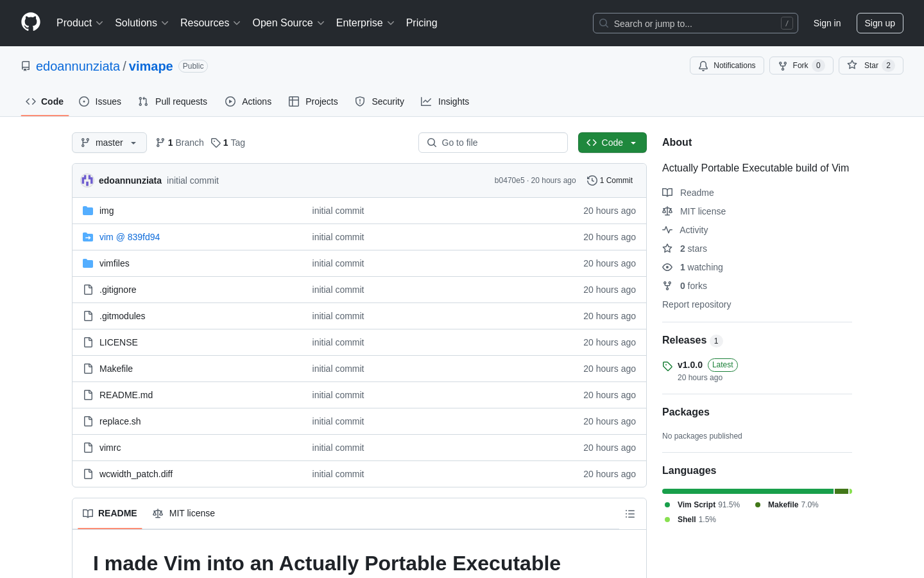This screenshot has width=924, height=578.
Task: Switch to the Actions tab
Action: (248, 101)
